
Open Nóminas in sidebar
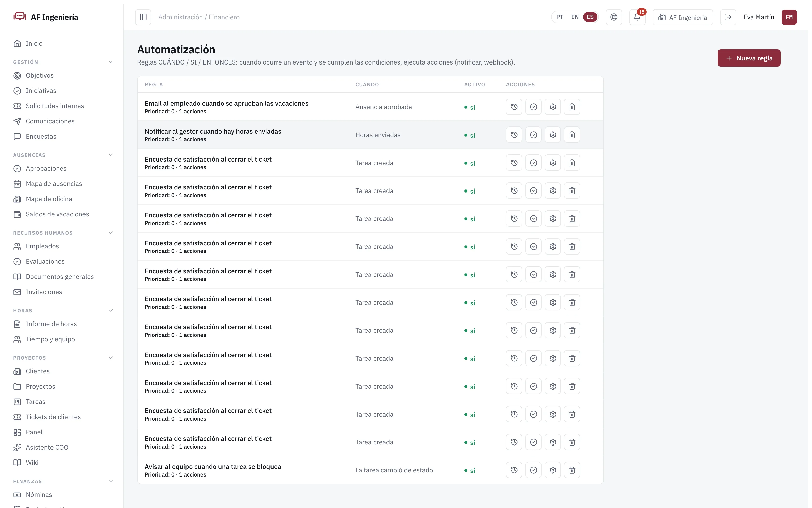39,495
